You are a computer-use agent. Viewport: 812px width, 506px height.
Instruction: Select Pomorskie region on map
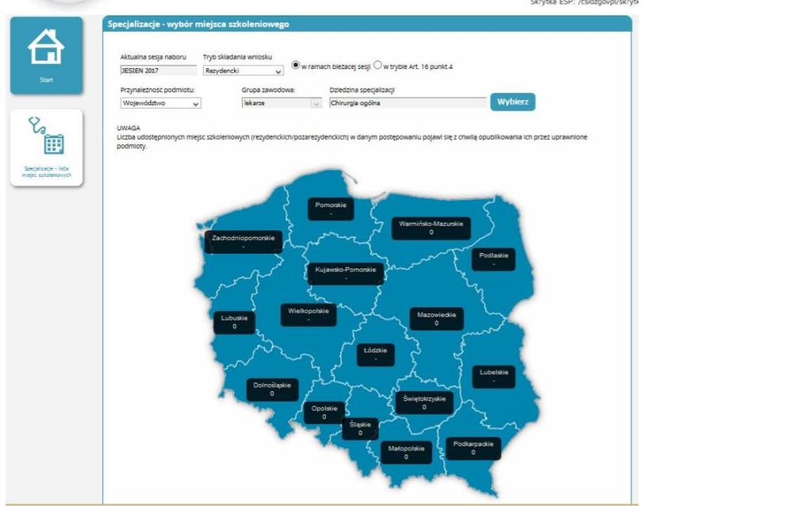click(331, 209)
